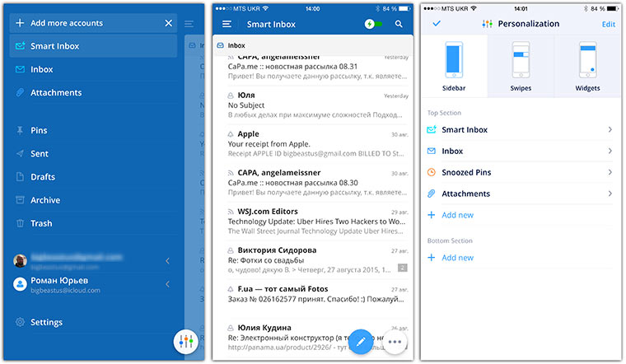Open the Archive folder in the sidebar
This screenshot has width=626, height=364.
coord(93,200)
